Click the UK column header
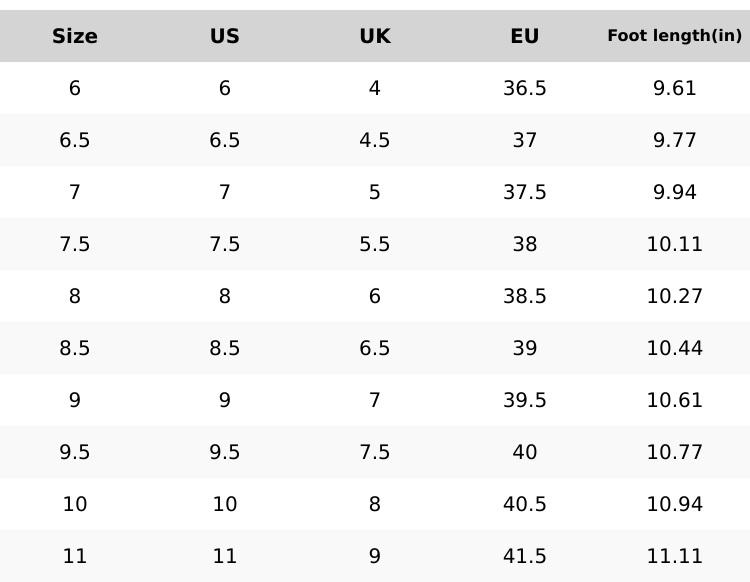 (x=375, y=36)
